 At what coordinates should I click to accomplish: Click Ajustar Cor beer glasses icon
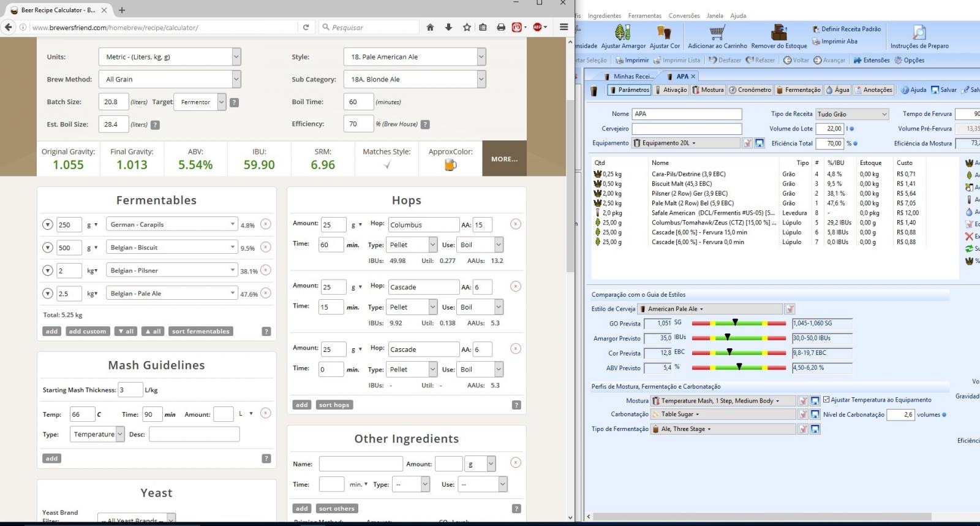pos(665,32)
